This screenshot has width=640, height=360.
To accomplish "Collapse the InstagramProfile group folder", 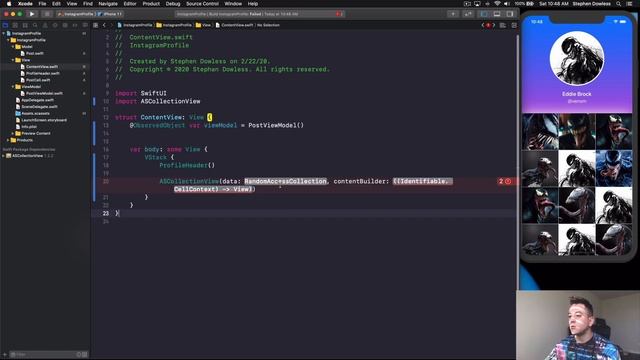I will 8,40.
